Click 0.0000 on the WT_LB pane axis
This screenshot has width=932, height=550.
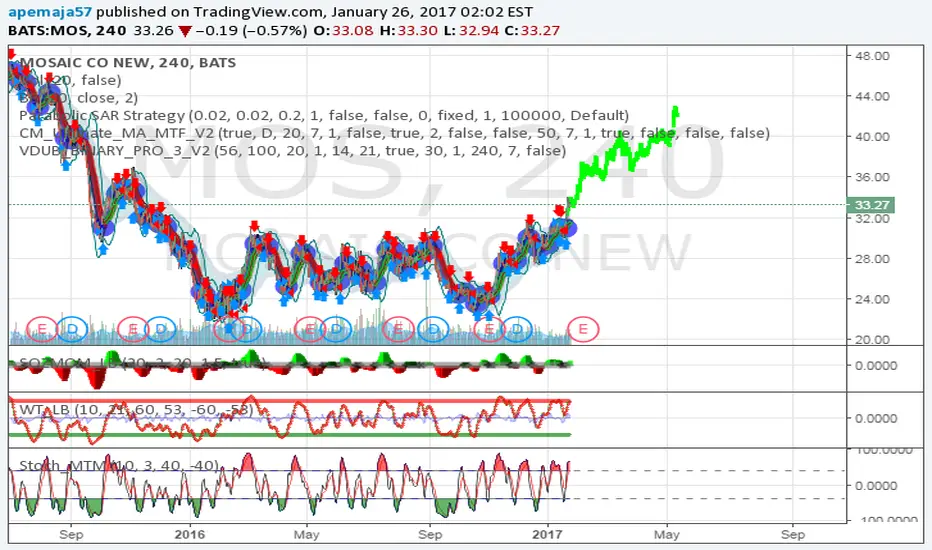pos(876,419)
